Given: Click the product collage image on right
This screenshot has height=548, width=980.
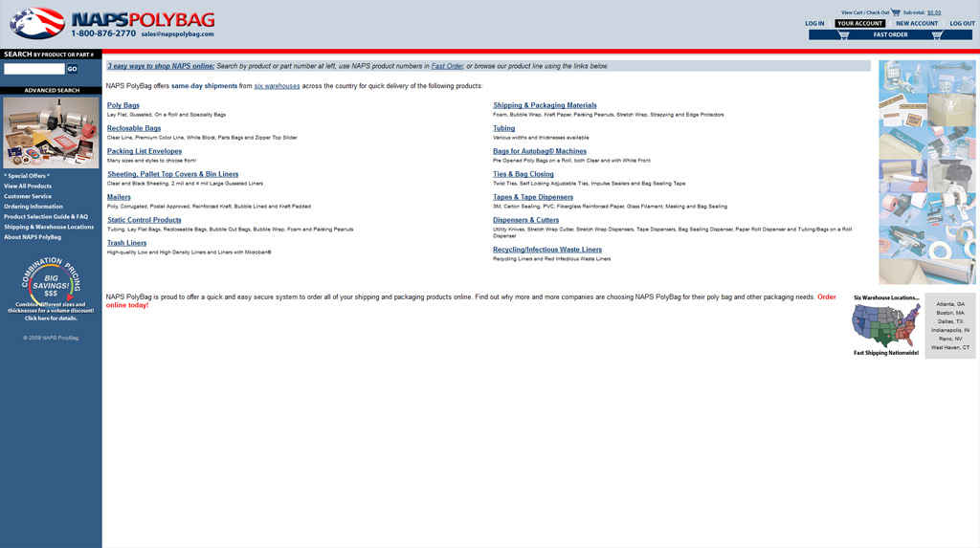Looking at the screenshot, I should pos(926,172).
